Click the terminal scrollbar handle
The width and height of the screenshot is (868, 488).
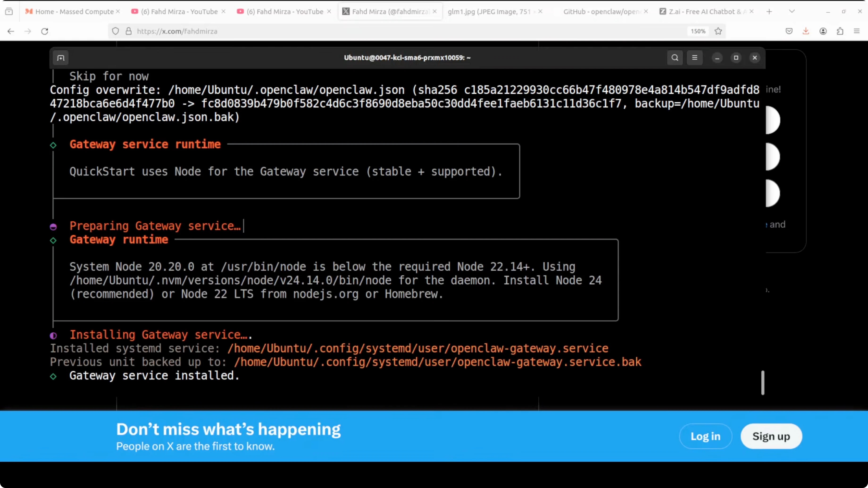coord(763,383)
